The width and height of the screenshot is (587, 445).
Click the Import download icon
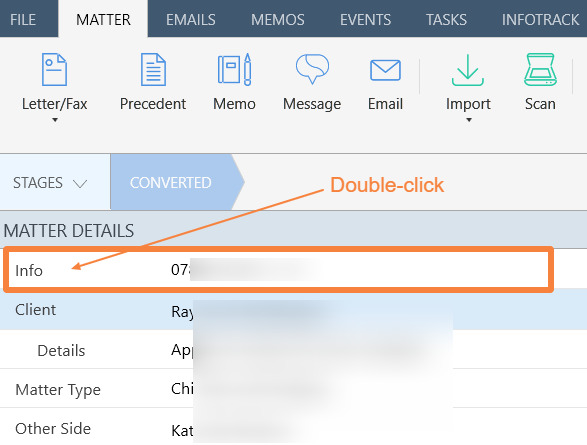point(468,70)
